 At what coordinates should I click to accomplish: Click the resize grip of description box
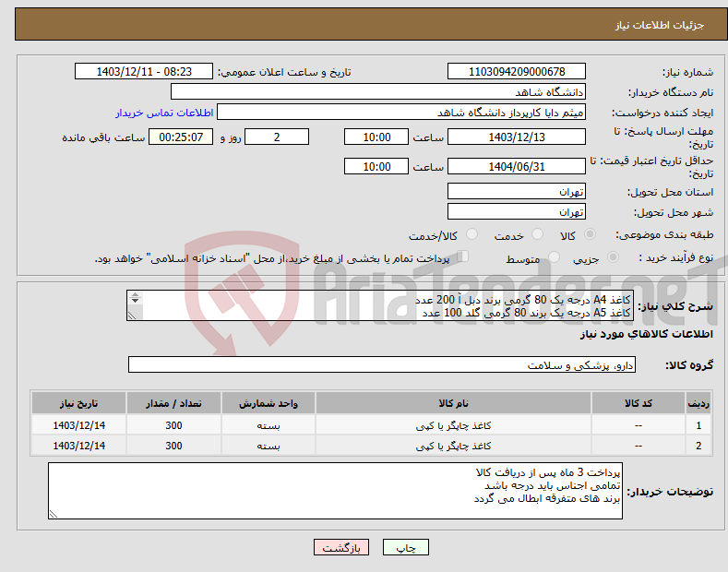[132, 316]
